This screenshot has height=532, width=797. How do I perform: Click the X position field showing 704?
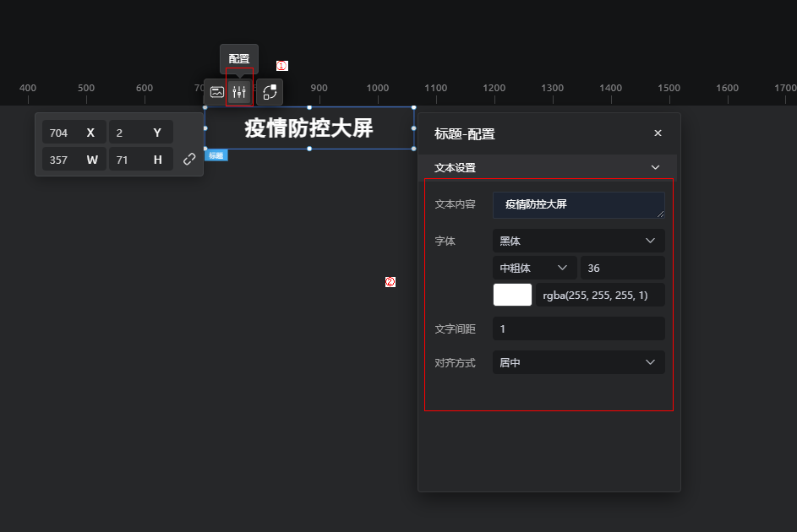[74, 133]
